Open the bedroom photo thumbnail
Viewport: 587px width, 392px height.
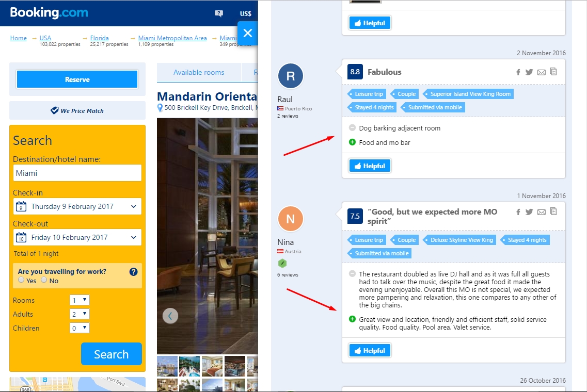point(212,366)
